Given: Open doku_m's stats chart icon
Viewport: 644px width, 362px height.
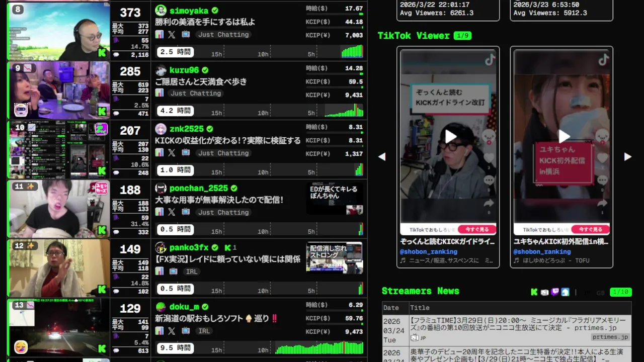Looking at the screenshot, I should point(159,331).
